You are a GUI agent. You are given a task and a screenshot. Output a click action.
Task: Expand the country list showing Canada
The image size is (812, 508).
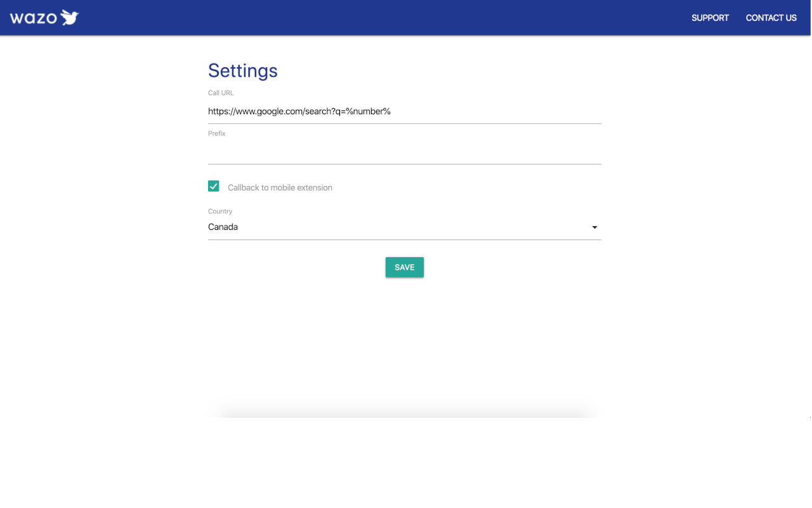coord(404,227)
